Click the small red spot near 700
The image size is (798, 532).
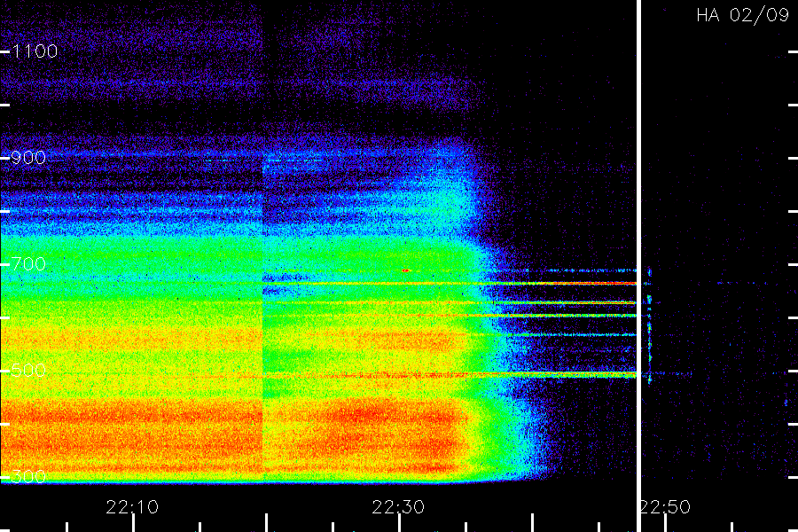pyautogui.click(x=406, y=270)
